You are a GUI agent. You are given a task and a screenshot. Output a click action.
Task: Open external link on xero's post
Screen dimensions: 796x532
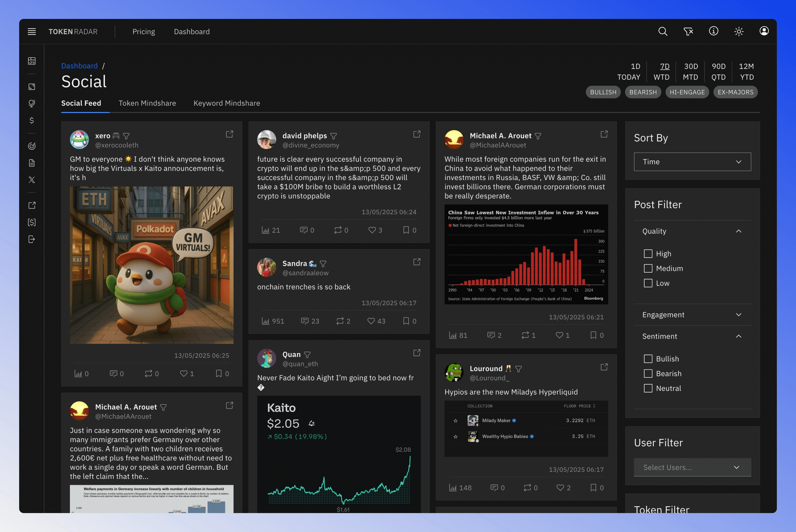point(230,134)
